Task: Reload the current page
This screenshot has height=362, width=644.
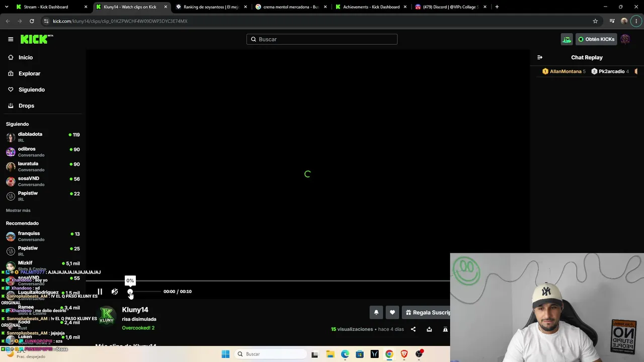Action: 32,21
